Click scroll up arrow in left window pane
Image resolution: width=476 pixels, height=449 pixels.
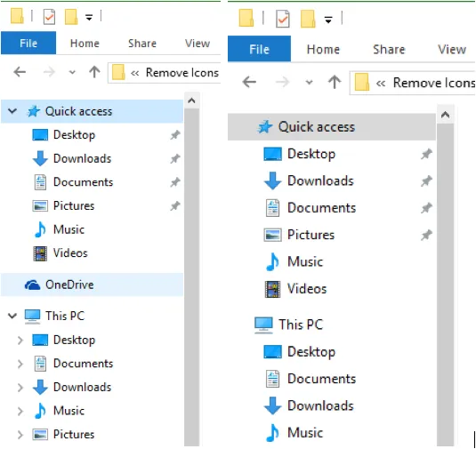tap(191, 100)
